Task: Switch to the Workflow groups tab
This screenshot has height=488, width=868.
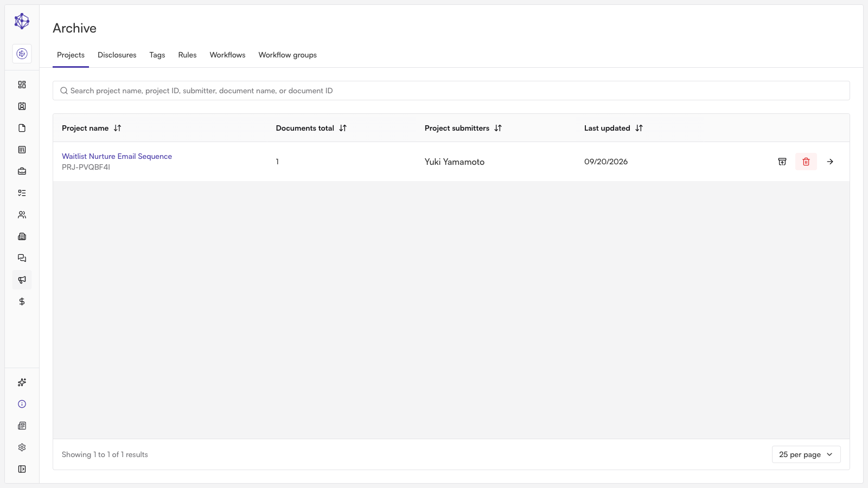Action: 288,55
